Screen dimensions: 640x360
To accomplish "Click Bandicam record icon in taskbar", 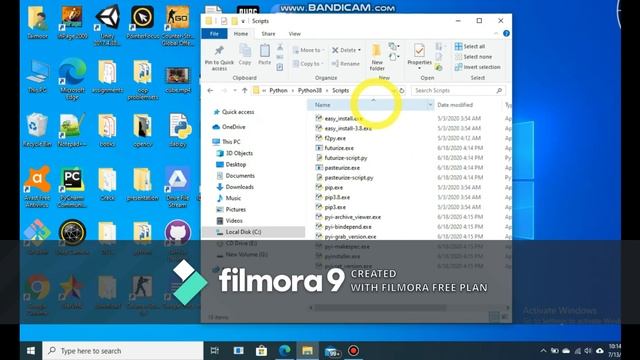I will click(353, 351).
